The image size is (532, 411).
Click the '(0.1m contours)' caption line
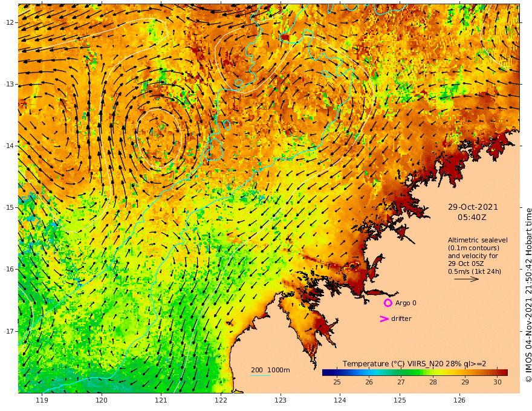point(473,248)
